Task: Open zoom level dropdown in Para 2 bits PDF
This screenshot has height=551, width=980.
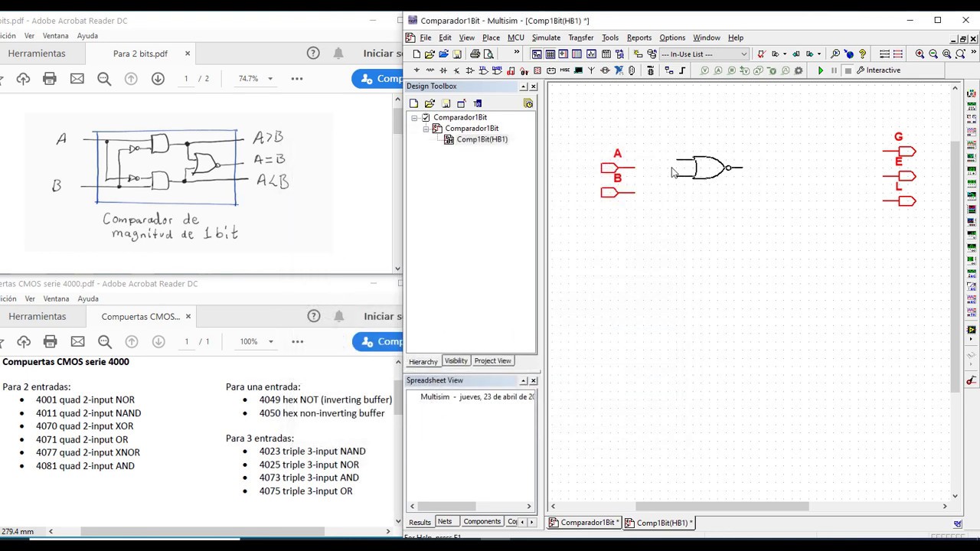Action: (x=269, y=78)
